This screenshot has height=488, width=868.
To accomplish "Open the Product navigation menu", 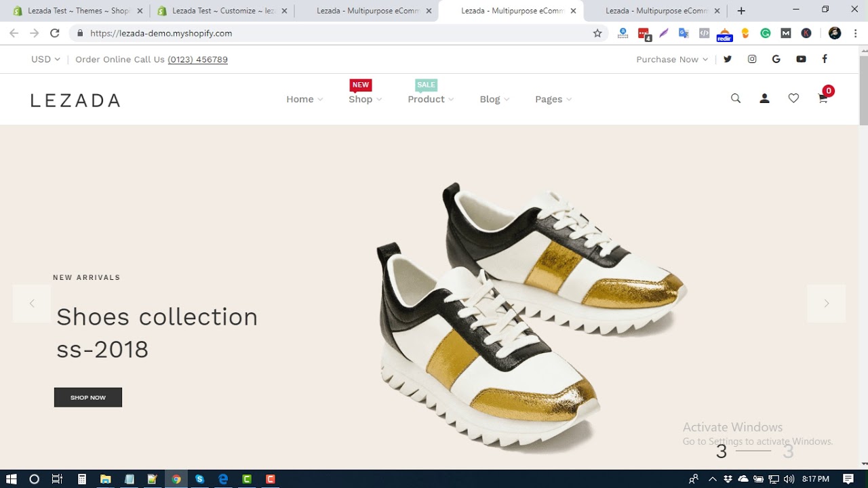I will tap(430, 99).
